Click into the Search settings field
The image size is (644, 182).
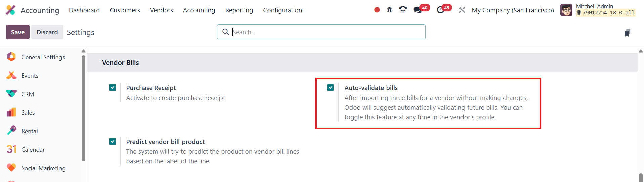[x=326, y=32]
